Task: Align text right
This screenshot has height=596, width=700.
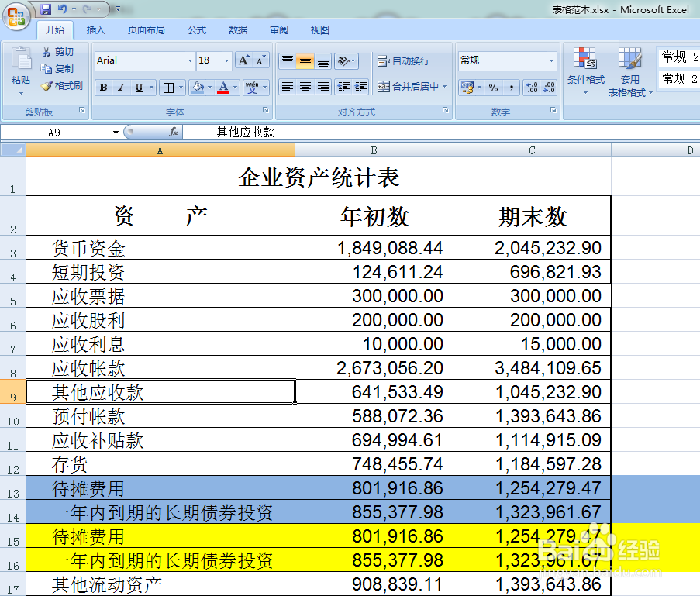Action: (322, 86)
